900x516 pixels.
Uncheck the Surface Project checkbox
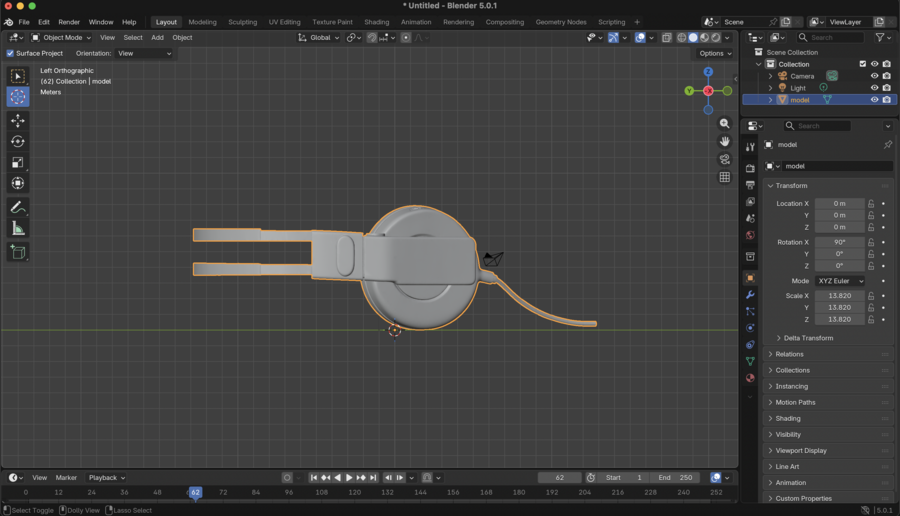[x=11, y=53]
